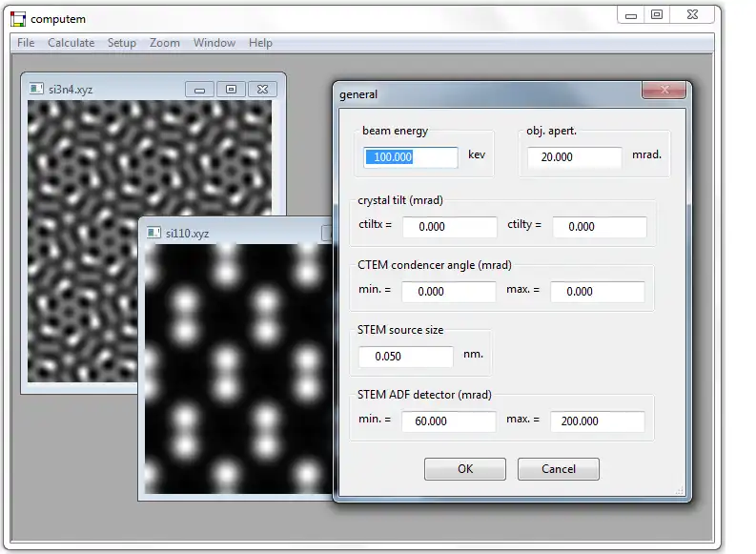Open the Help menu

click(260, 43)
